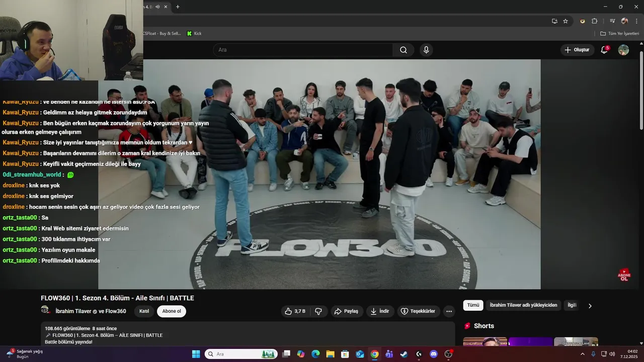644x362 pixels.
Task: Close the current Chrome tab
Action: (x=166, y=7)
